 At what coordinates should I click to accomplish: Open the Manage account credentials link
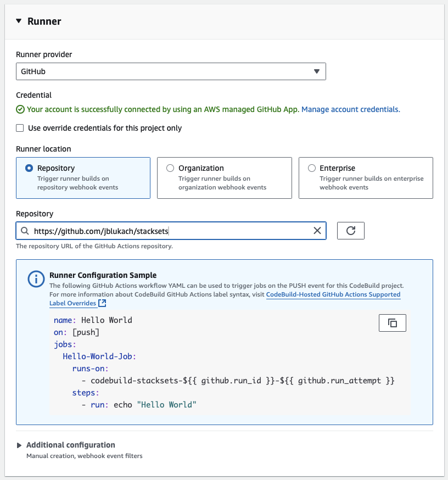(x=350, y=109)
